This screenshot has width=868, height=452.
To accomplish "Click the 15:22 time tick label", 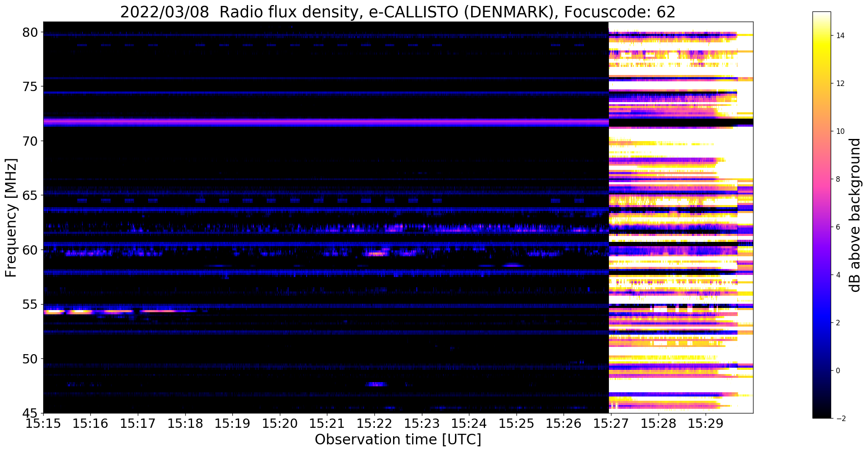I will (x=374, y=423).
